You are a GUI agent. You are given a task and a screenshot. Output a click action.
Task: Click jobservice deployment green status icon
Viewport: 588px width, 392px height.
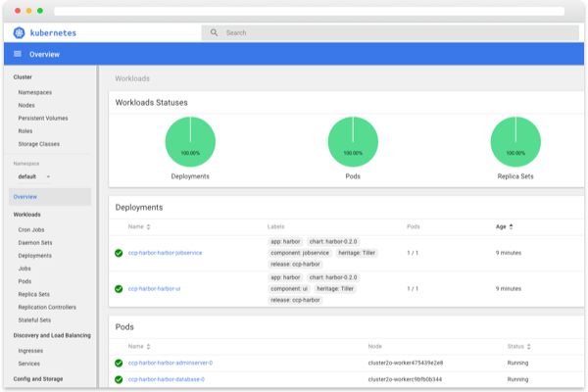[119, 253]
